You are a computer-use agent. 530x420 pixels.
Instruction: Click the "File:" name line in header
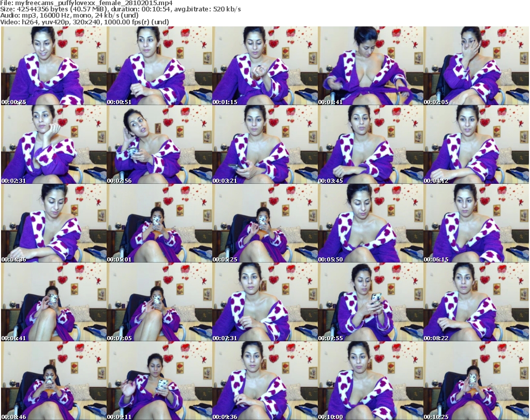[x=86, y=3]
